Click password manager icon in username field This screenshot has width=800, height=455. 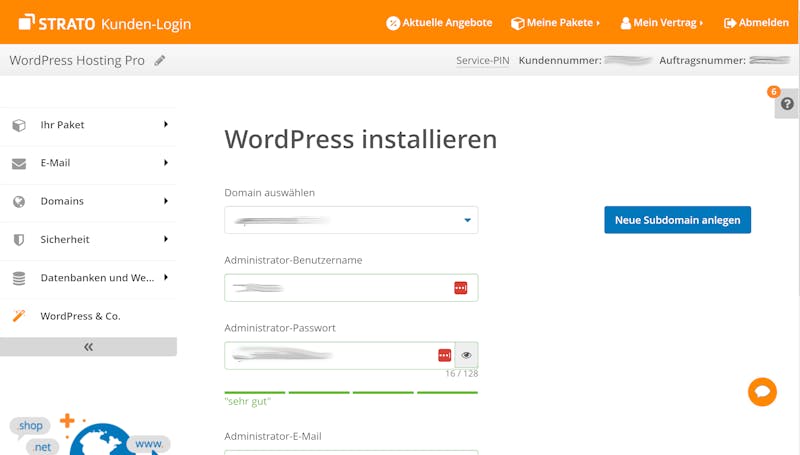pos(461,288)
